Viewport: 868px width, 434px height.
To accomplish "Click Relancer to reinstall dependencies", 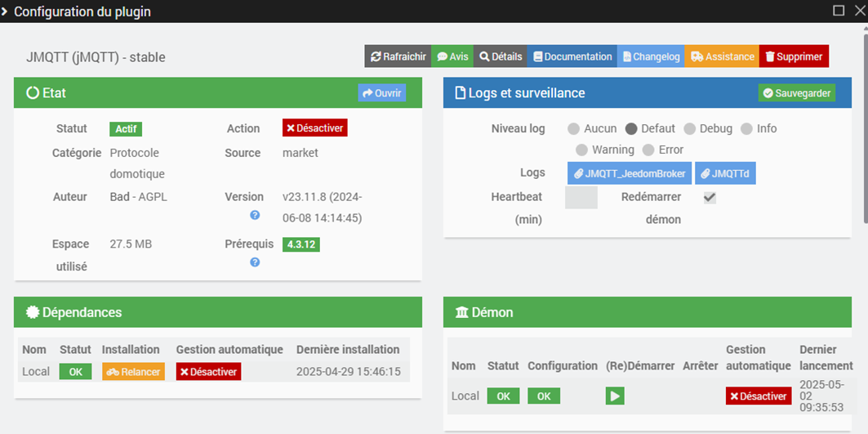I will click(x=133, y=372).
